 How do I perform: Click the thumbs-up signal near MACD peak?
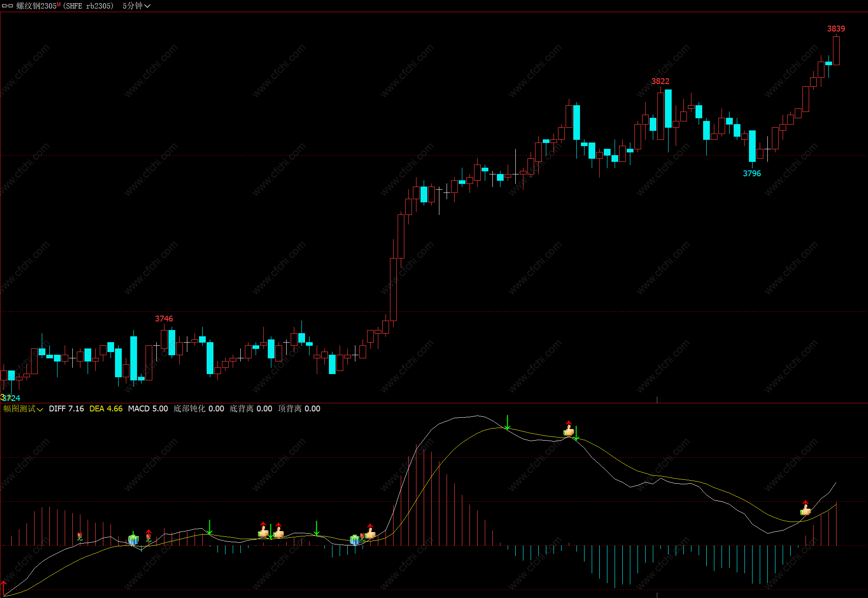(569, 431)
